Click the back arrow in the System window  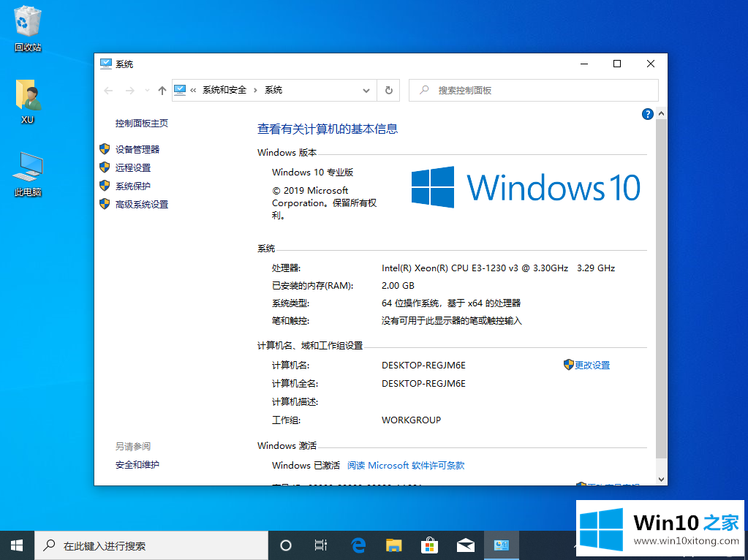(x=108, y=90)
